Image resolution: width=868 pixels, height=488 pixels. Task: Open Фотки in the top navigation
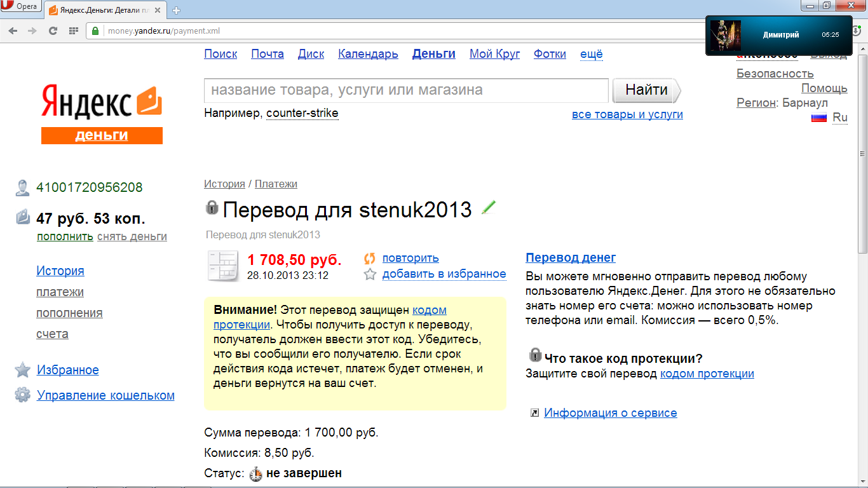click(550, 54)
